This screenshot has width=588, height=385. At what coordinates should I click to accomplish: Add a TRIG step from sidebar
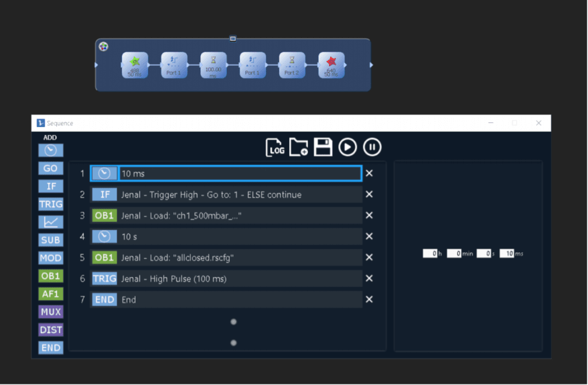pyautogui.click(x=51, y=204)
